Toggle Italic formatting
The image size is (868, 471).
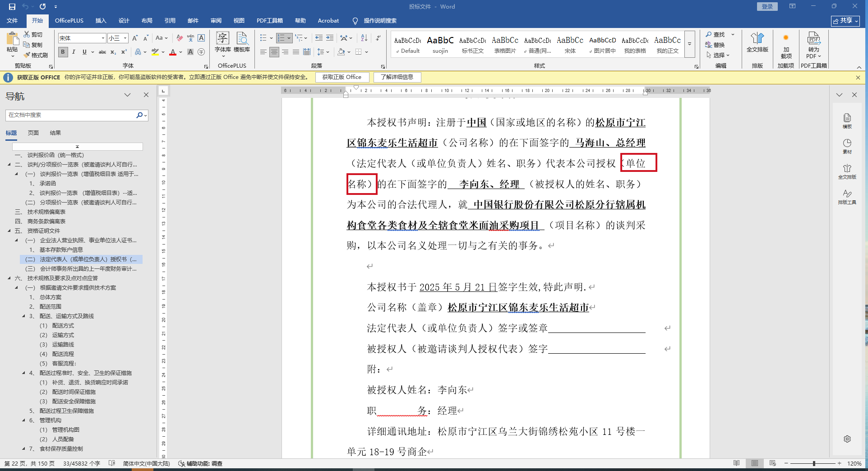74,52
